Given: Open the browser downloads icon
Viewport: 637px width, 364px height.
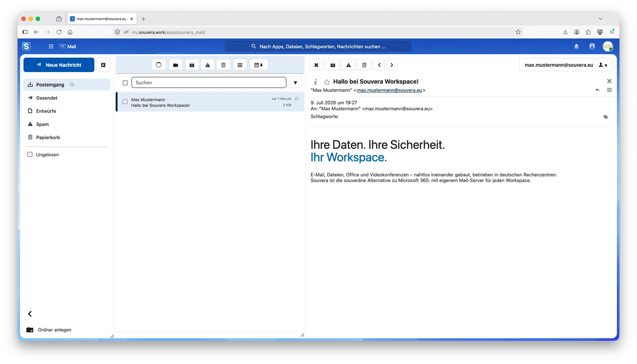Looking at the screenshot, I should point(565,32).
